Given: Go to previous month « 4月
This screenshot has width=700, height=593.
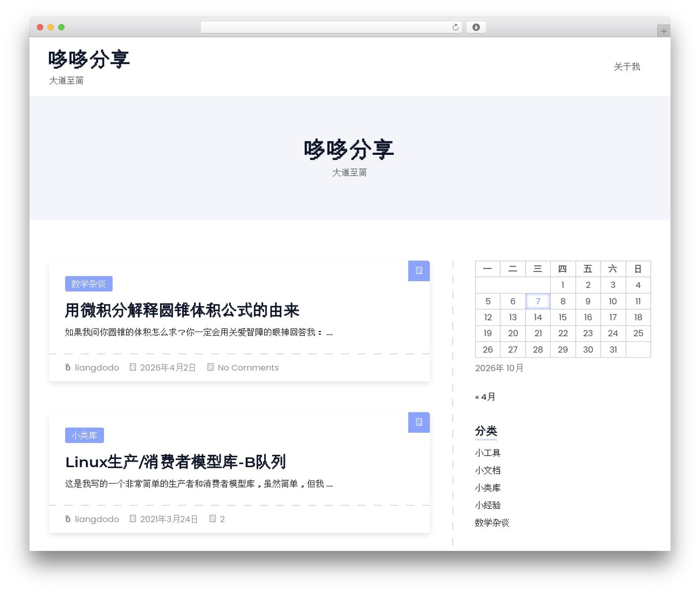Looking at the screenshot, I should (485, 397).
